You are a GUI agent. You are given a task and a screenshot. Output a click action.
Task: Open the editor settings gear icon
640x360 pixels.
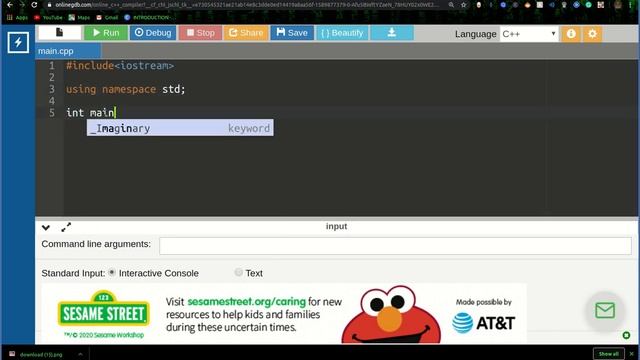pyautogui.click(x=592, y=34)
